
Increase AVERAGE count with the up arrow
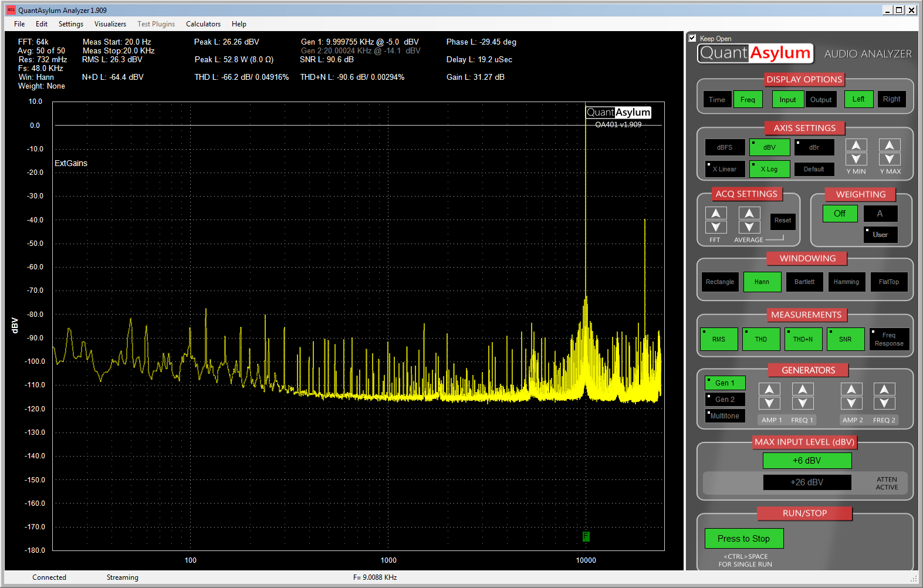tap(749, 213)
